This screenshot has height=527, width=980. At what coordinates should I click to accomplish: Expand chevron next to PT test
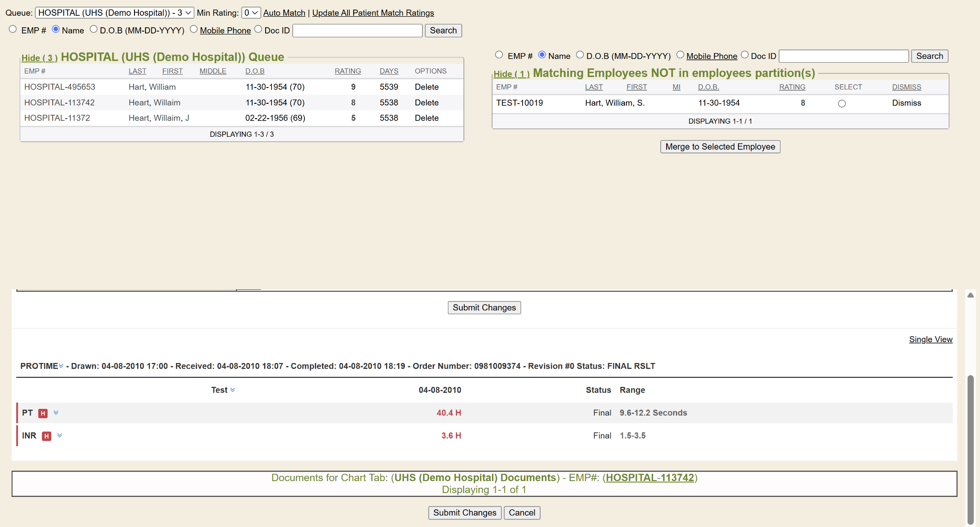[x=56, y=413]
